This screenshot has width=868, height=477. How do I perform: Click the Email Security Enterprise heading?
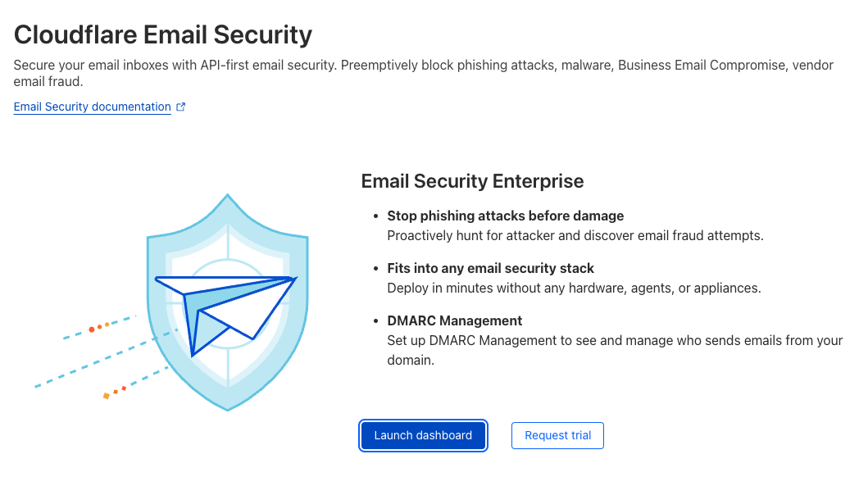pos(472,181)
